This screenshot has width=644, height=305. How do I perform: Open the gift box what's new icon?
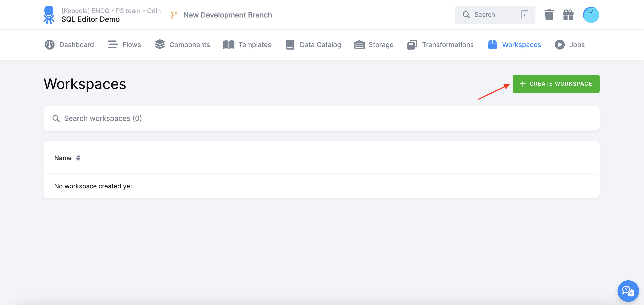568,15
